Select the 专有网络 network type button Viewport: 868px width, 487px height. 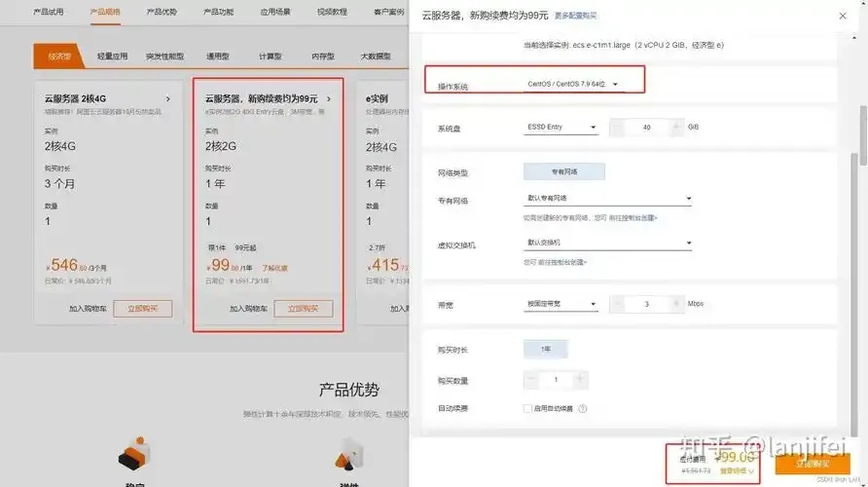coord(564,171)
